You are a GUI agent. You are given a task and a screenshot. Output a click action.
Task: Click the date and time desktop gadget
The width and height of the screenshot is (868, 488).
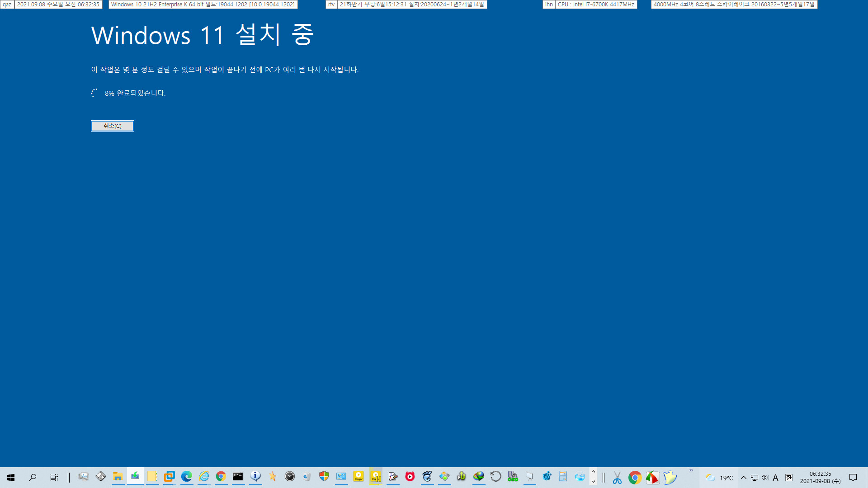tap(58, 5)
